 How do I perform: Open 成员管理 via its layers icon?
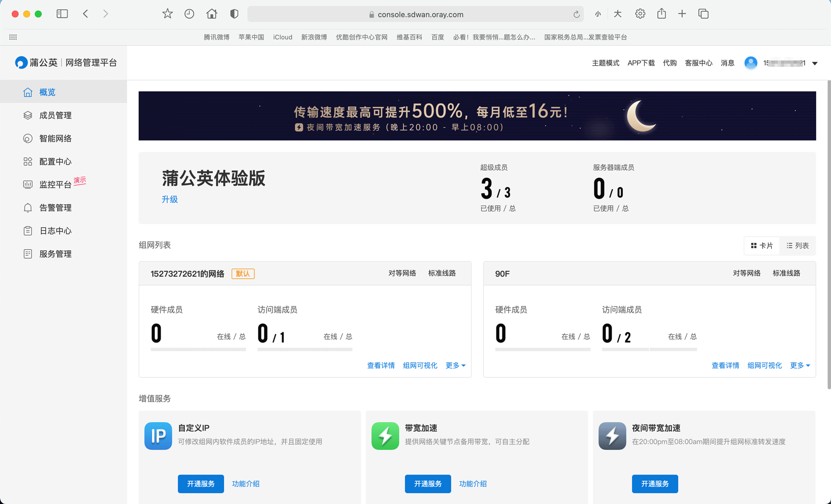[x=28, y=115]
